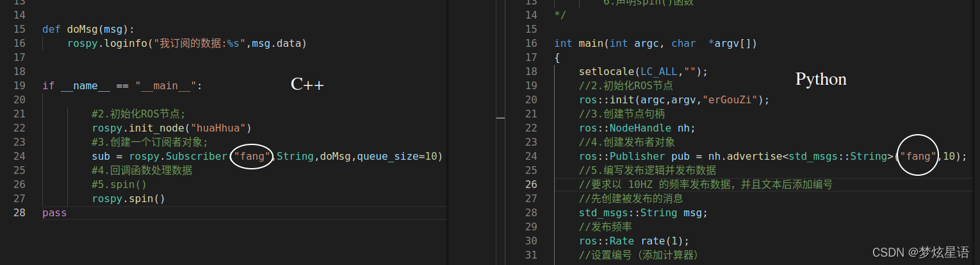Click the comment '#4.回调函数处理数据'

[142, 171]
